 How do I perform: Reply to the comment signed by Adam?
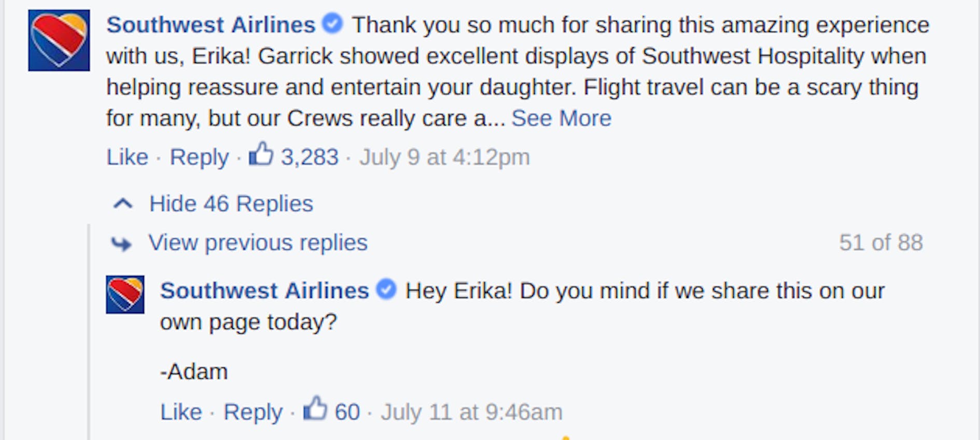click(253, 412)
